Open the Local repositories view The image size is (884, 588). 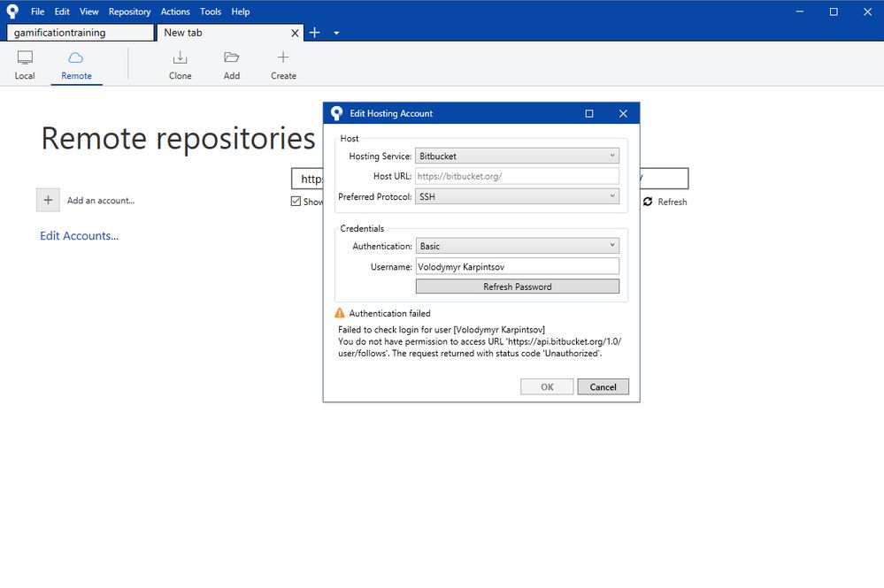click(x=25, y=65)
